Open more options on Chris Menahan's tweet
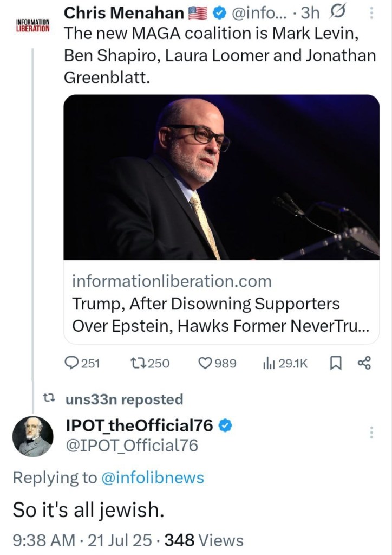This screenshot has height=555, width=392. 371,12
